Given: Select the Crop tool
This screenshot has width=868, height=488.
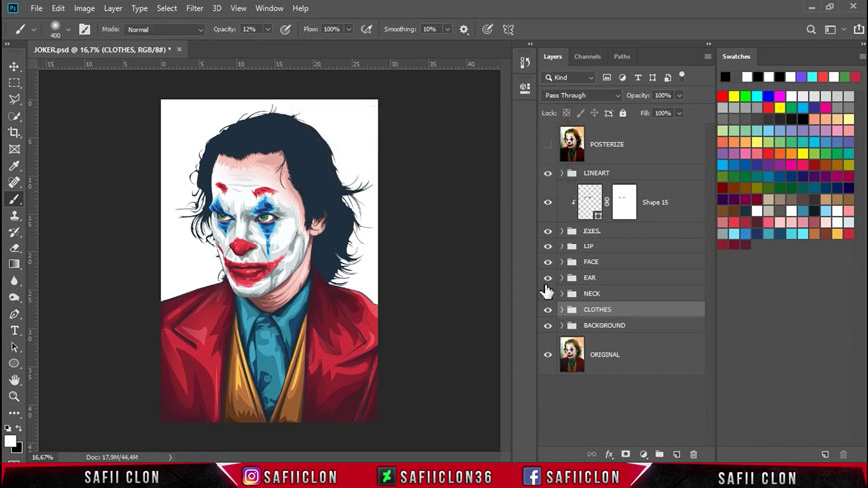Looking at the screenshot, I should pos(14,133).
